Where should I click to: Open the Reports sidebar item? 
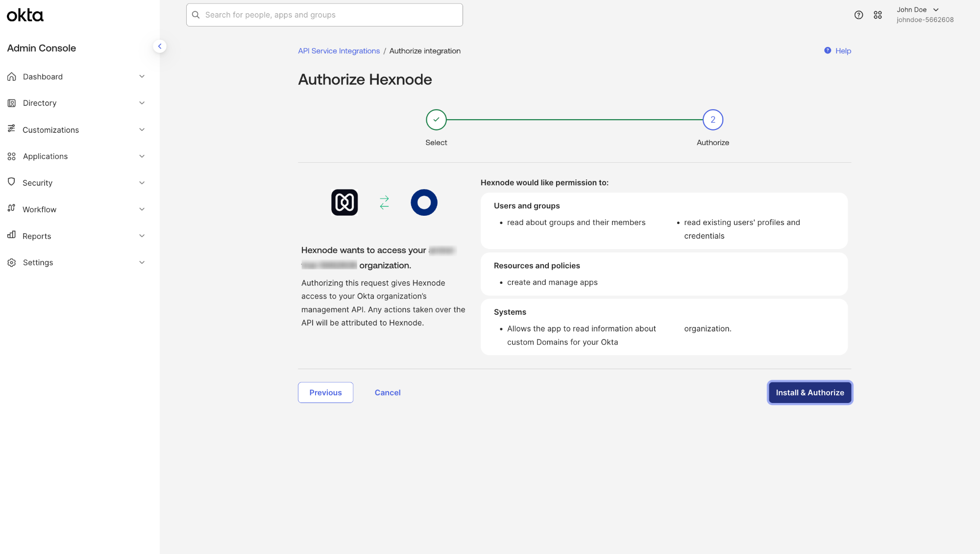coord(77,236)
